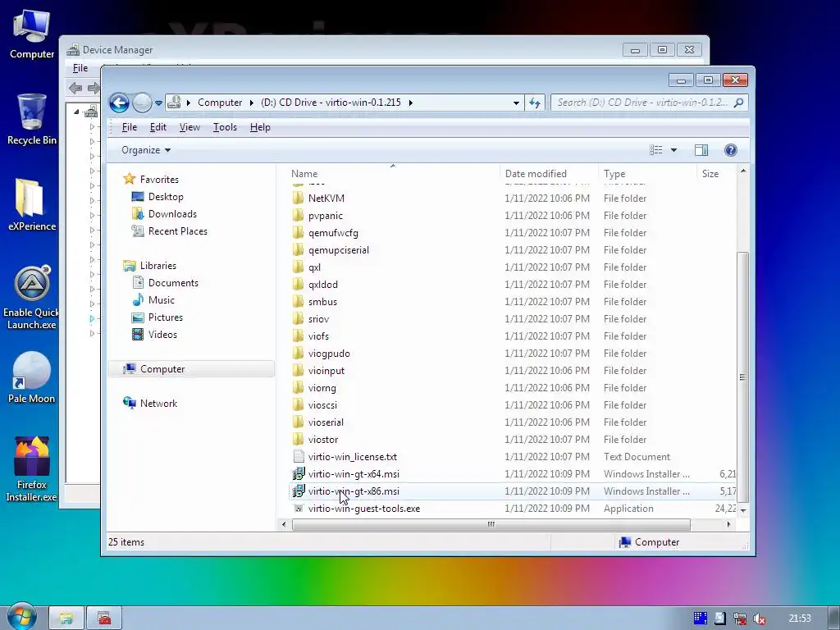This screenshot has width=840, height=630.
Task: Select the viostor folder
Action: point(323,440)
